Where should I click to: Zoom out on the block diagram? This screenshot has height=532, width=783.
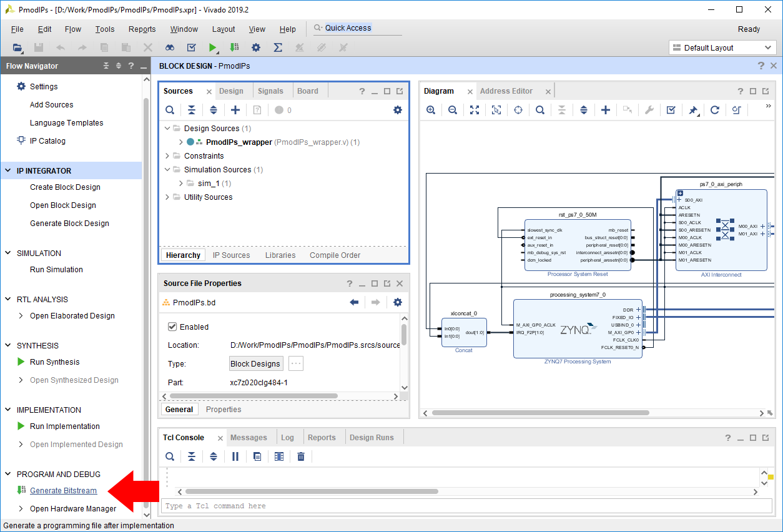pyautogui.click(x=453, y=110)
